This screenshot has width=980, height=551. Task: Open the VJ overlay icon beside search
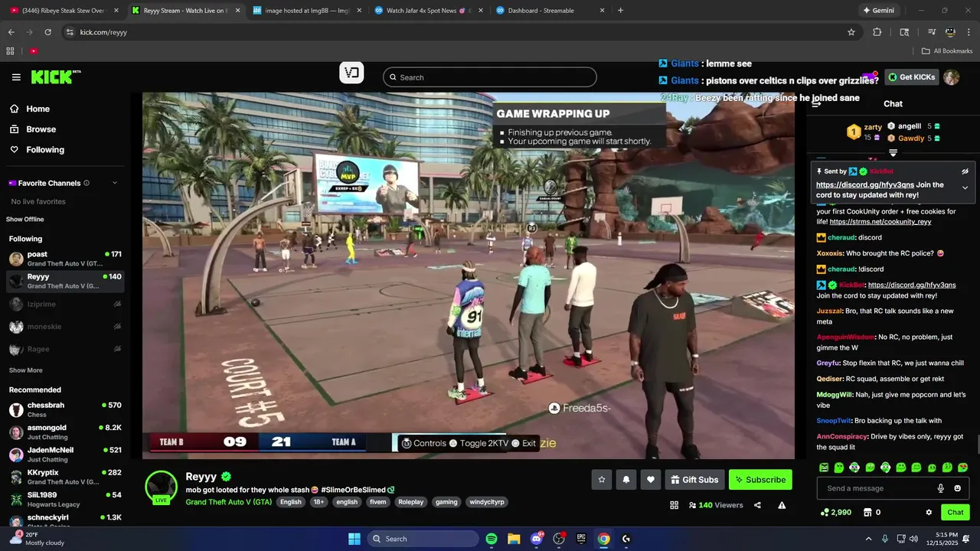[351, 73]
